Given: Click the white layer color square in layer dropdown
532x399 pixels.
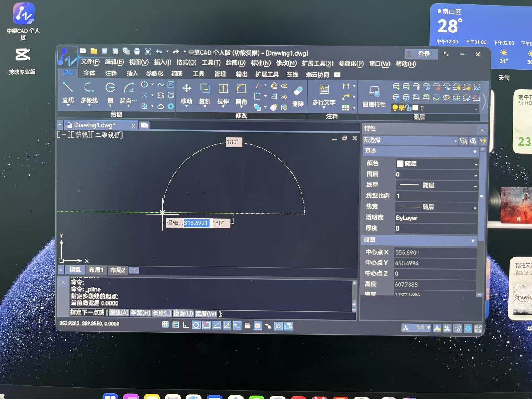Looking at the screenshot, I should click(x=415, y=108).
